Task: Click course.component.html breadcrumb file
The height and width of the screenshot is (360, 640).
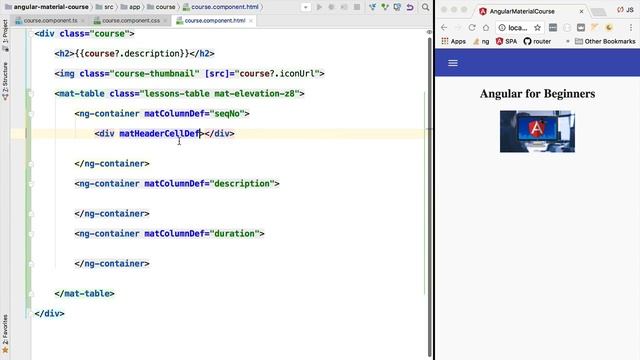Action: coord(220,7)
